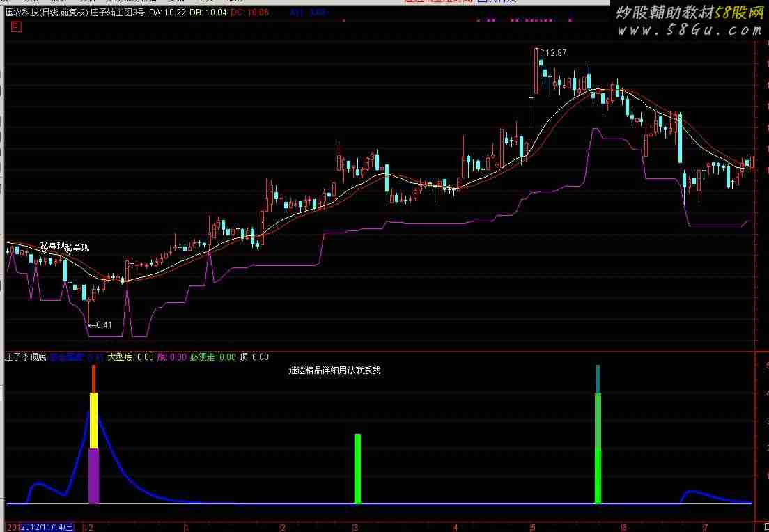Click the purple bar segment in the sub-chart

[x=93, y=476]
